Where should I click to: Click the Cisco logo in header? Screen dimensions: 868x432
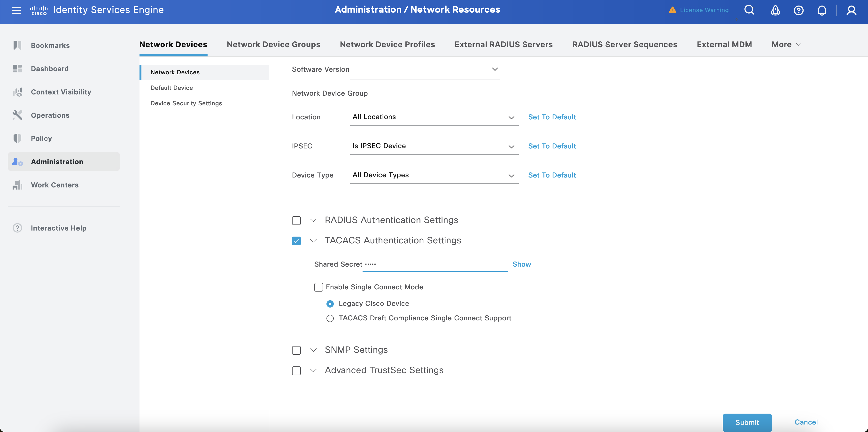(39, 10)
